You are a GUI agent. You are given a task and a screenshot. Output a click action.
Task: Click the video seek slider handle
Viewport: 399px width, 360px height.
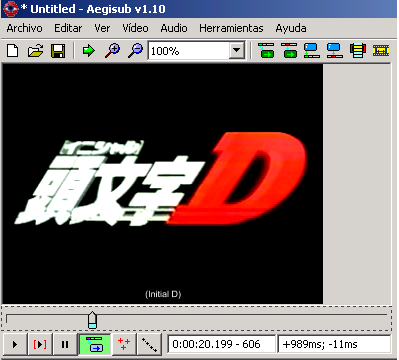(92, 320)
